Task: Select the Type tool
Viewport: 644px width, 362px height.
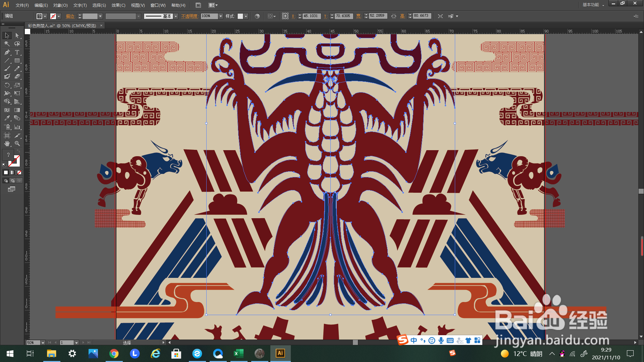Action: (17, 52)
